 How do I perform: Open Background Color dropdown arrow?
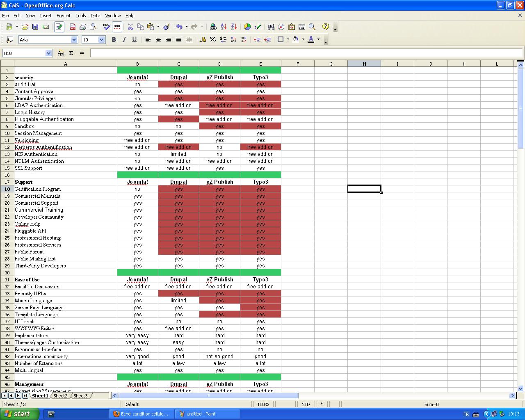(303, 39)
